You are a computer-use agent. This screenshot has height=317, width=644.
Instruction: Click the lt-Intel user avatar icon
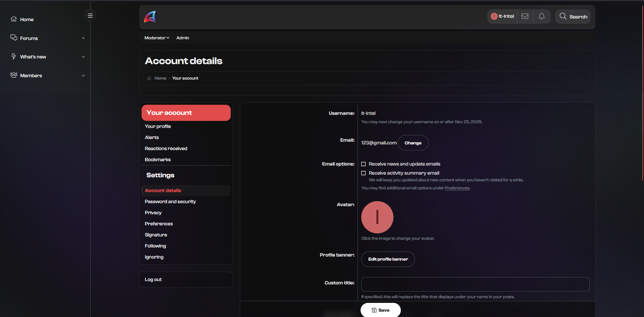(x=494, y=16)
